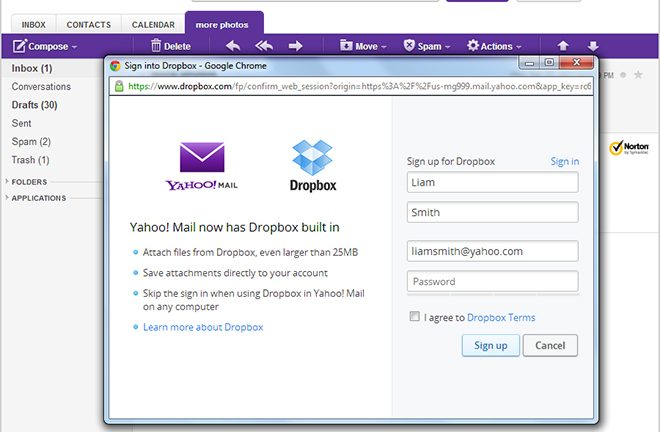Open Trash (1) folder
Image resolution: width=660 pixels, height=432 pixels.
click(30, 160)
